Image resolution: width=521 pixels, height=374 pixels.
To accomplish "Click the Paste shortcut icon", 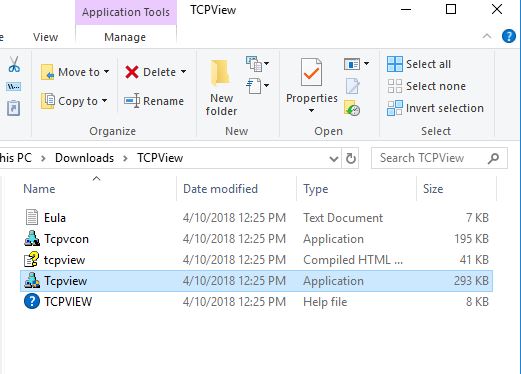I will click(x=14, y=108).
